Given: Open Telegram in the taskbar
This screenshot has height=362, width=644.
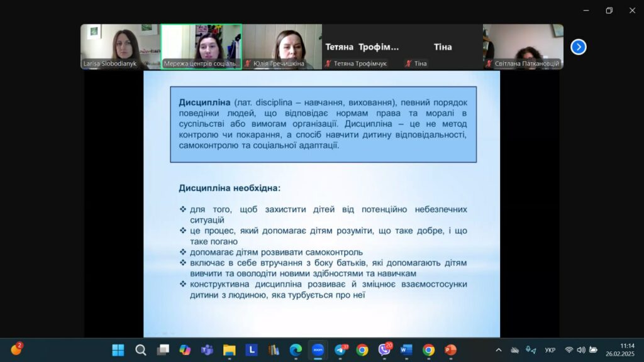Looking at the screenshot, I should tap(340, 350).
